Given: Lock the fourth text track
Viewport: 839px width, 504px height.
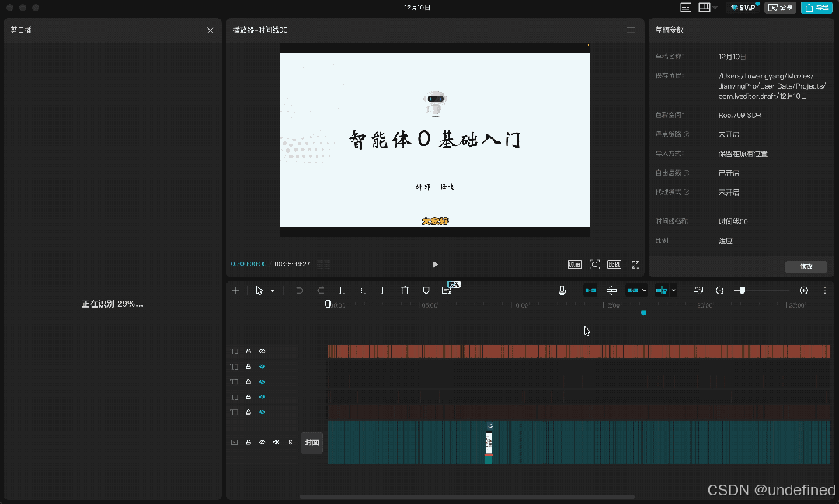Looking at the screenshot, I should tap(249, 397).
